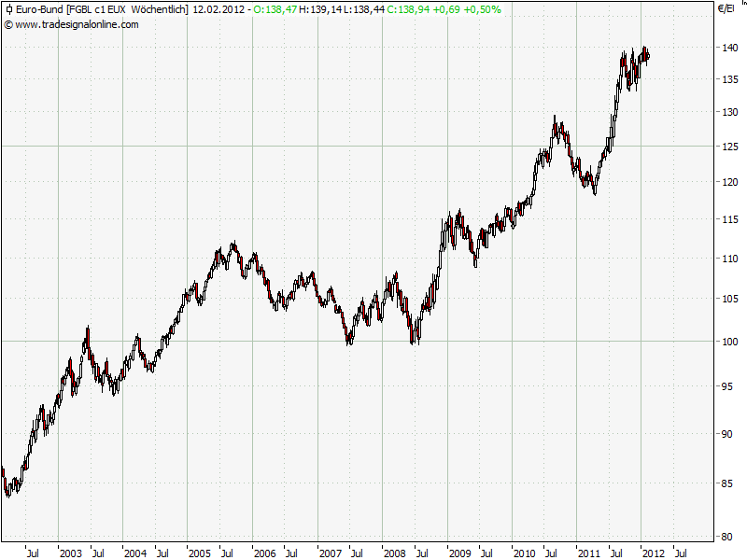This screenshot has width=747, height=560.
Task: Click the date 12.02.2012 in header
Action: (x=218, y=9)
